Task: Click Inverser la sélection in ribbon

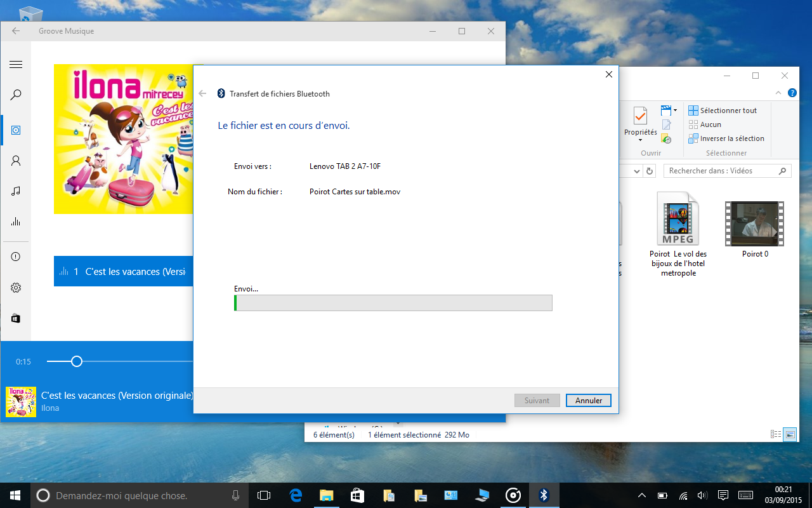Action: (726, 138)
